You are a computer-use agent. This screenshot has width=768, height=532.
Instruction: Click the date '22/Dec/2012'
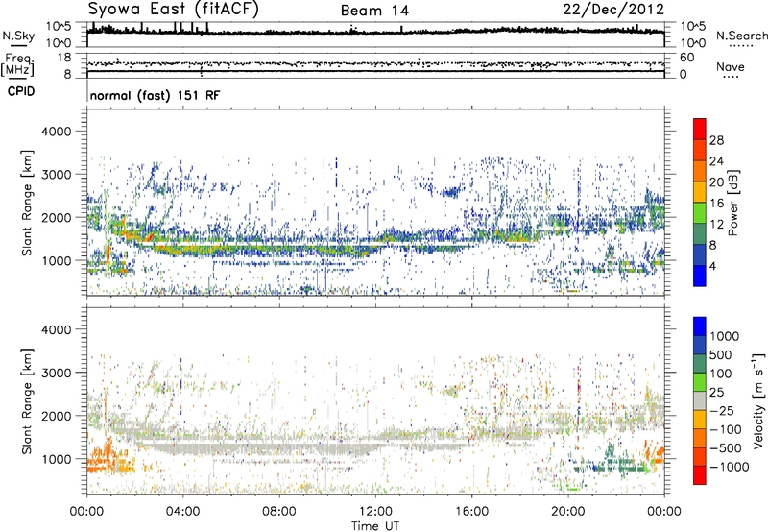pos(613,10)
